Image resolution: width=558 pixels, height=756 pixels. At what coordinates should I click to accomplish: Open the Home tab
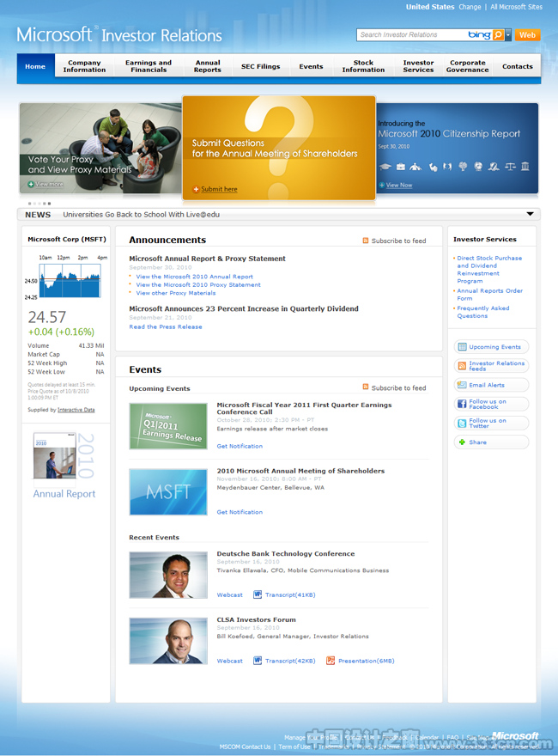pyautogui.click(x=35, y=66)
